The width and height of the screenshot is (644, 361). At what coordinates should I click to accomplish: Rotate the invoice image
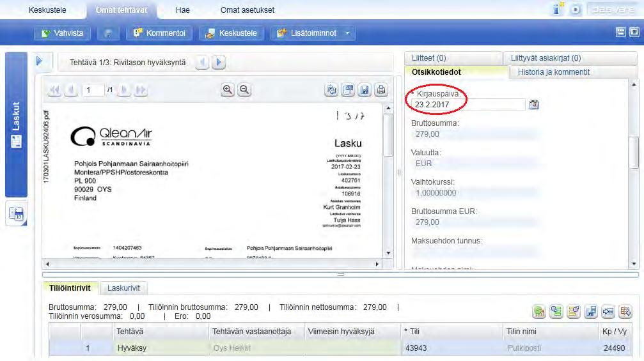click(x=331, y=90)
